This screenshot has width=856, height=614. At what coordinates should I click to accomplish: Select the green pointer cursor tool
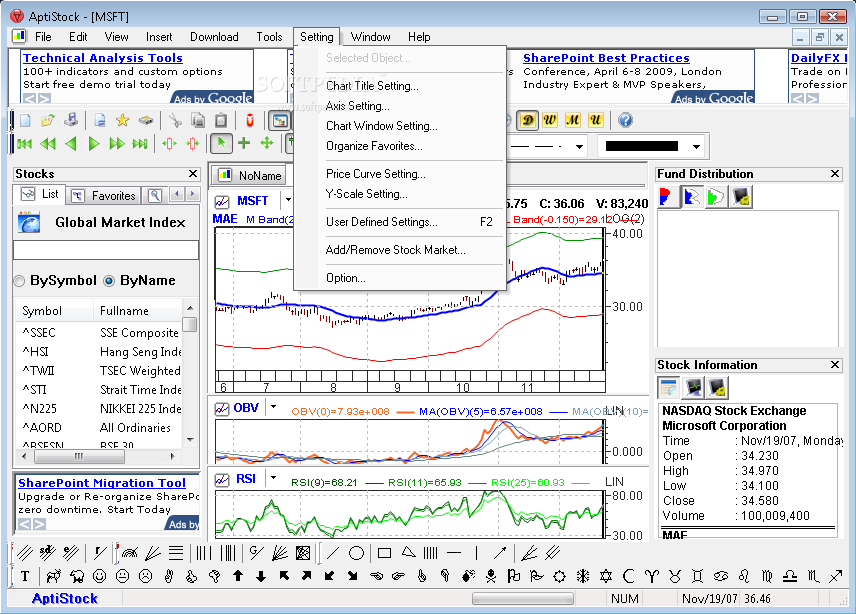pos(221,143)
